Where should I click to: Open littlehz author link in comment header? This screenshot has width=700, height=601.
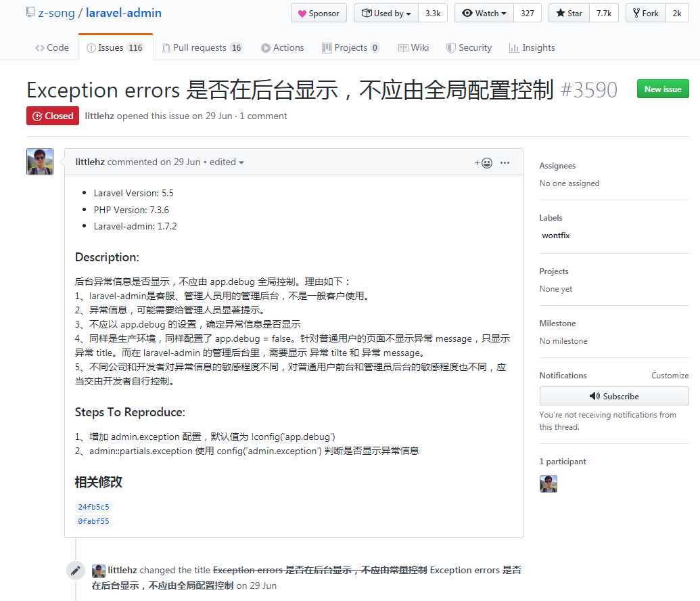coord(90,162)
